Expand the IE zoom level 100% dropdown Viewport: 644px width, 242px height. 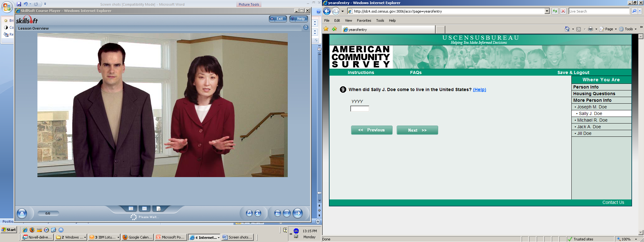coord(636,239)
